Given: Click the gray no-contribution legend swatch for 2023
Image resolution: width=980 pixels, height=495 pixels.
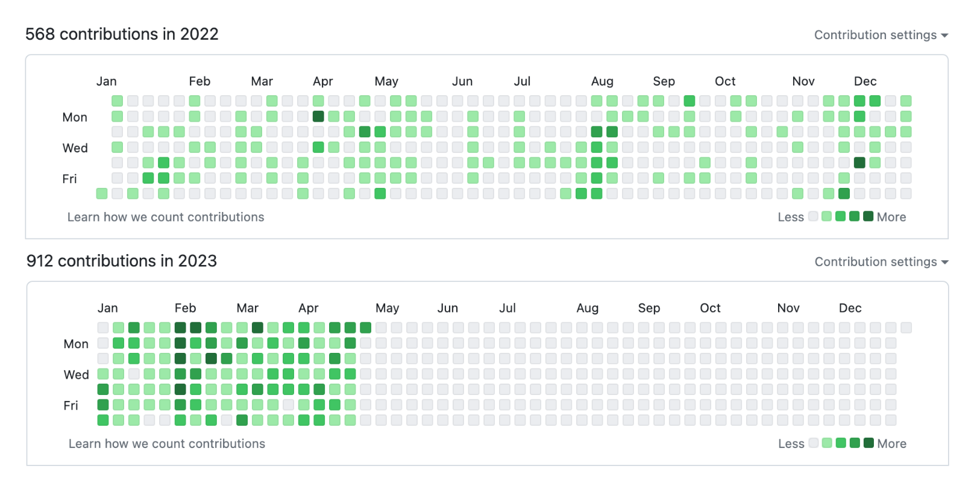Looking at the screenshot, I should point(814,443).
